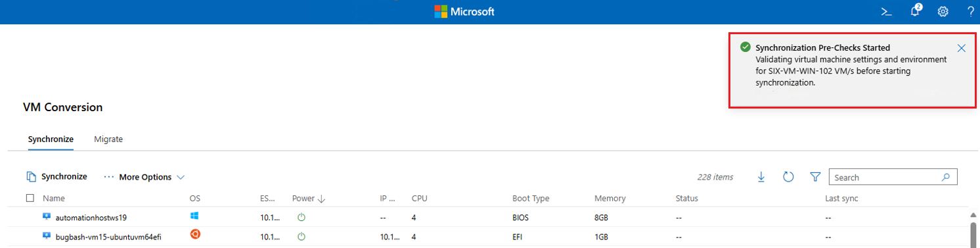Dismiss the Synchronization Pre-Checks notification
This screenshot has height=248, width=980.
pos(962,48)
